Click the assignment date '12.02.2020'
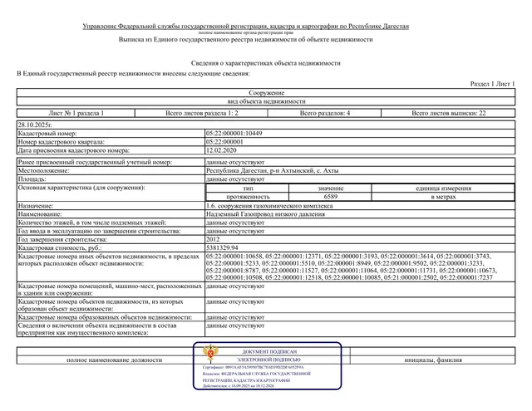This screenshot has width=532, height=411. pyautogui.click(x=221, y=150)
